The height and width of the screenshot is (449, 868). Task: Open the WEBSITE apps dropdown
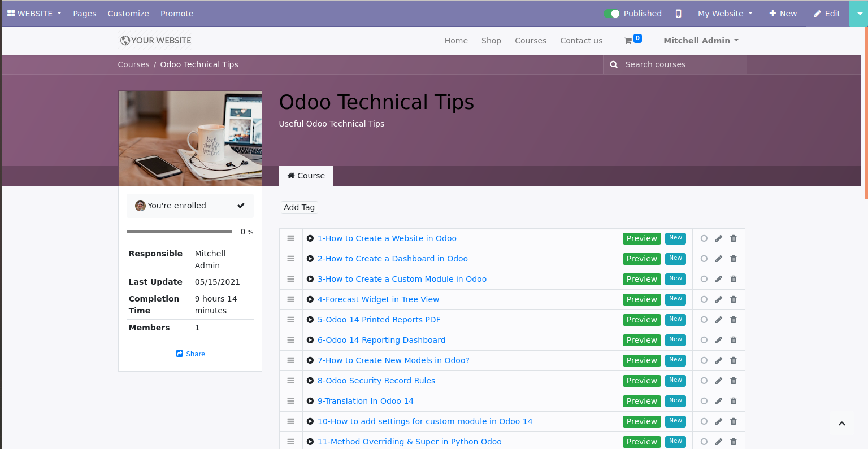[34, 14]
